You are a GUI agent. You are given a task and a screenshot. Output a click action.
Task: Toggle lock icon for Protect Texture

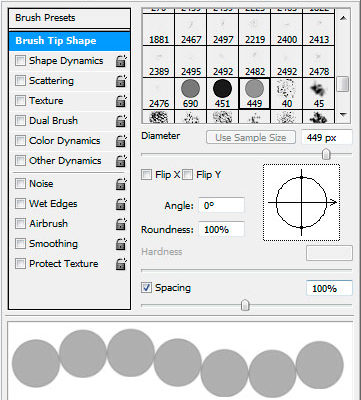[x=121, y=264]
